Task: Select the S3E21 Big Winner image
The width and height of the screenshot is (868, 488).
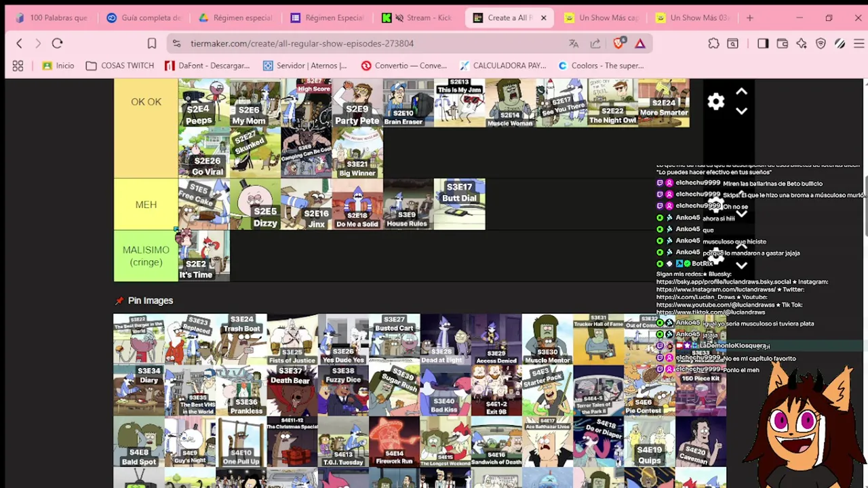Action: [357, 153]
